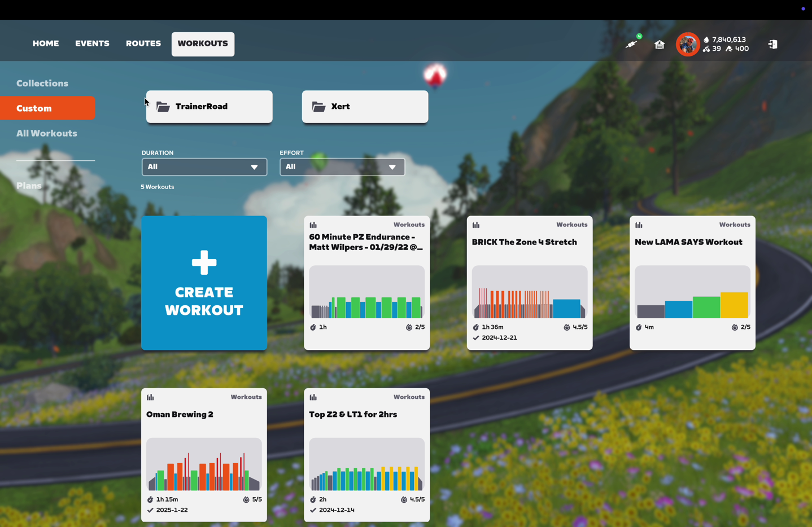Click the plus icon on Create Workout
This screenshot has height=527, width=812.
click(204, 262)
